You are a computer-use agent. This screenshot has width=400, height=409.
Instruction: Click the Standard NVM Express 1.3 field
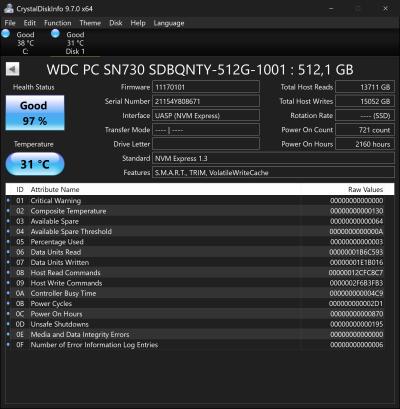click(x=273, y=158)
